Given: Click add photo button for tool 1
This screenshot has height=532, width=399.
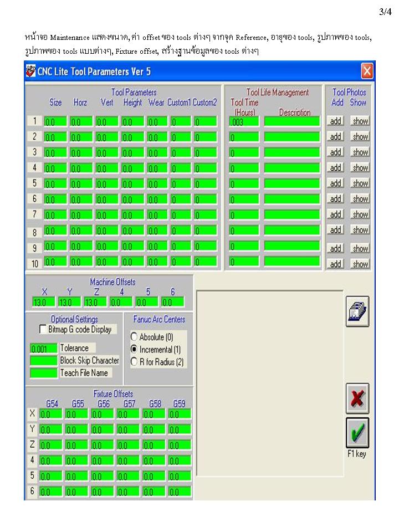Looking at the screenshot, I should click(336, 121).
